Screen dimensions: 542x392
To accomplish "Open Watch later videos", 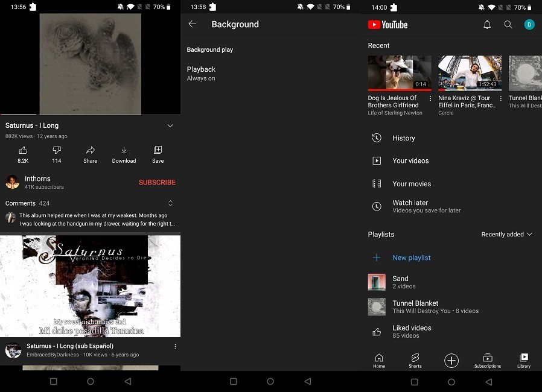I will pyautogui.click(x=422, y=206).
